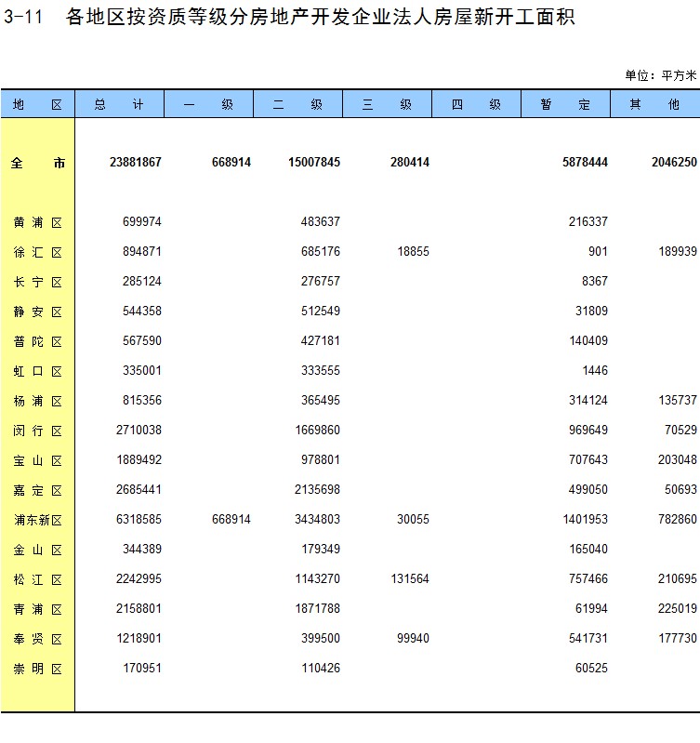Image resolution: width=700 pixels, height=743 pixels.
Task: Click the unit label 单位:平方米
Action: 660,75
